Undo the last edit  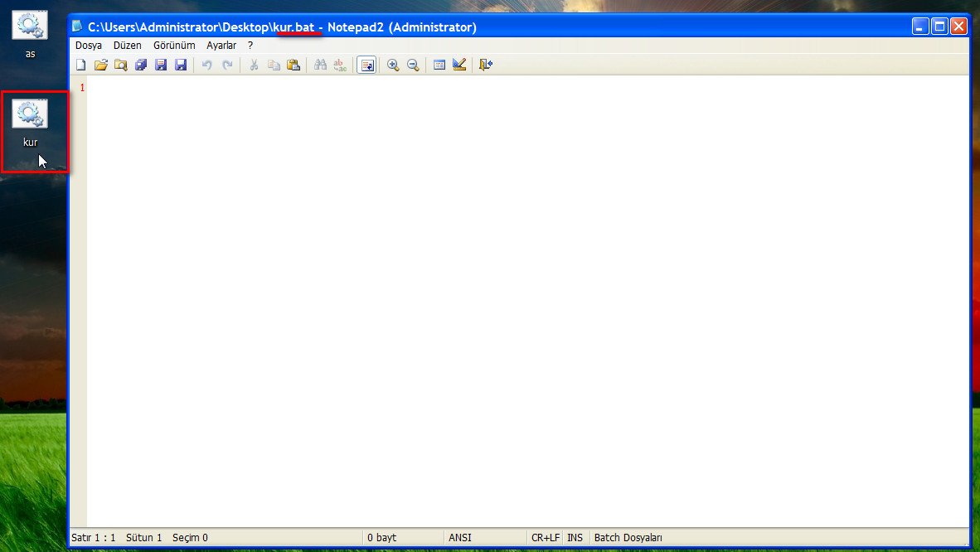[x=207, y=65]
